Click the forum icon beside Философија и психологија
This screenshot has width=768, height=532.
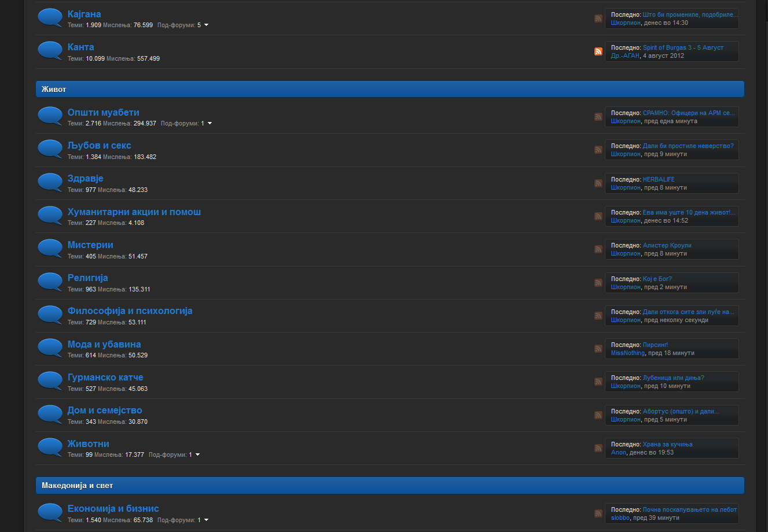(x=50, y=315)
